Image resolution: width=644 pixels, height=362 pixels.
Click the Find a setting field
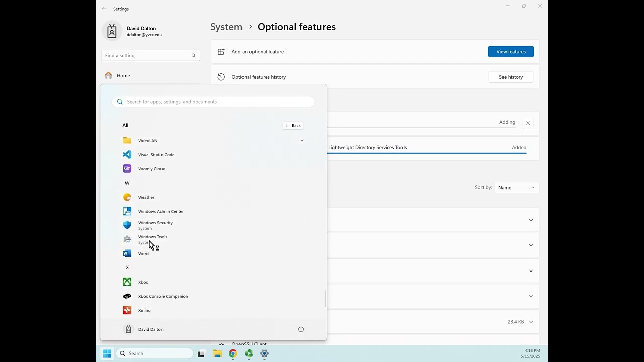pos(150,56)
